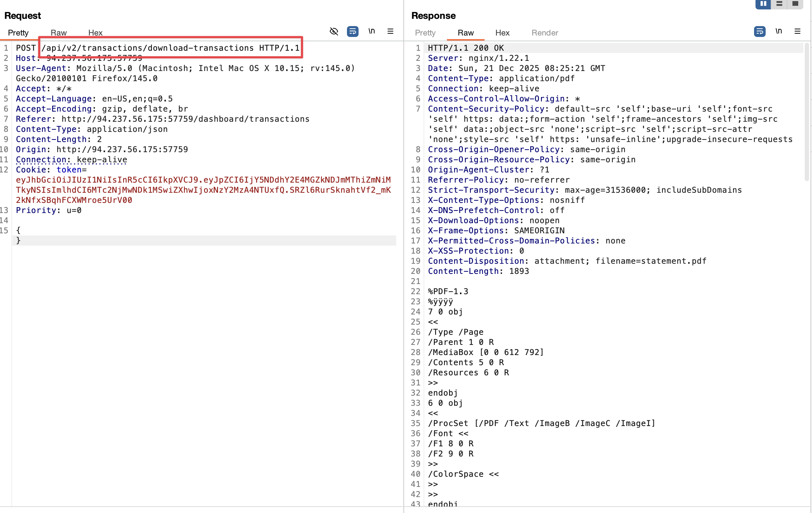
Task: Switch to the Hex tab of the request
Action: click(x=95, y=33)
